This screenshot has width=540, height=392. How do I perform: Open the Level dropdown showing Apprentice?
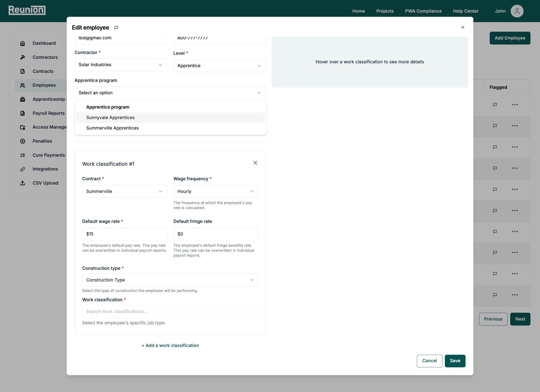pos(219,66)
